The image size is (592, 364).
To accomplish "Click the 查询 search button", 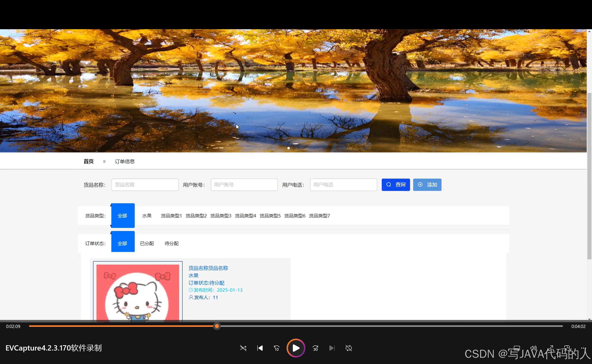I will 396,185.
